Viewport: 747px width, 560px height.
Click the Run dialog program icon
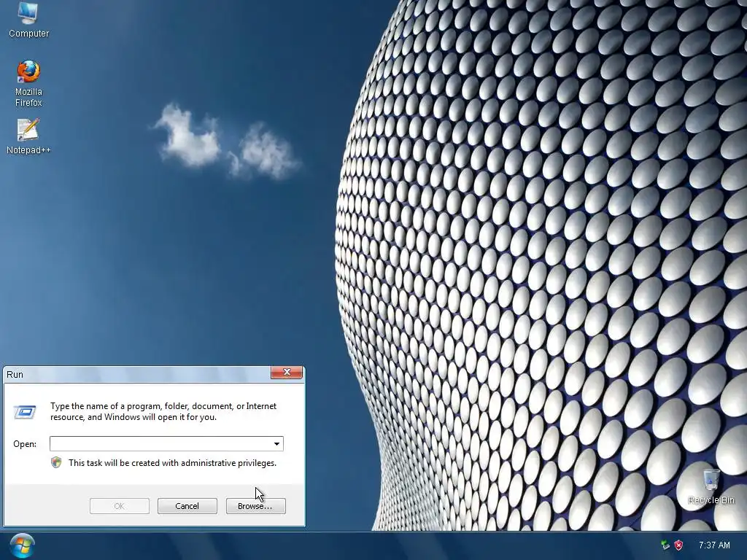click(25, 411)
